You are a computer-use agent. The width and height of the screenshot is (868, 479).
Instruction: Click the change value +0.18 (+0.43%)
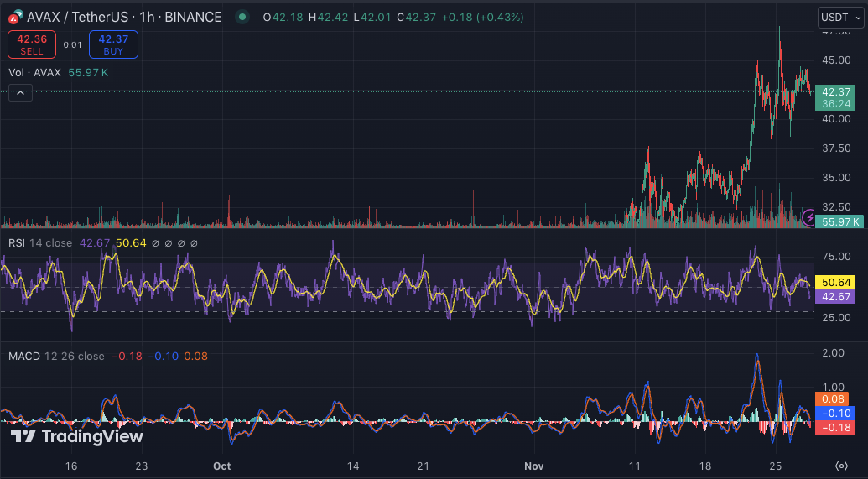481,17
